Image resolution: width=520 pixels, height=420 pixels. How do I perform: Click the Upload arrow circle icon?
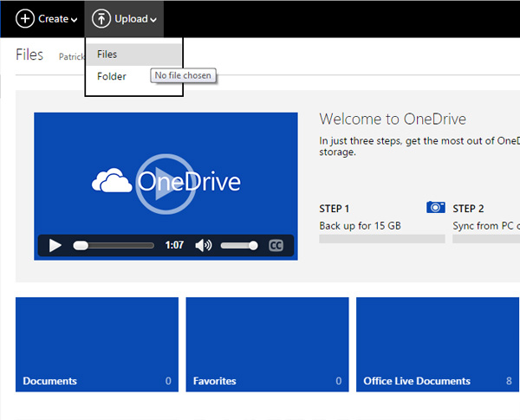(101, 18)
